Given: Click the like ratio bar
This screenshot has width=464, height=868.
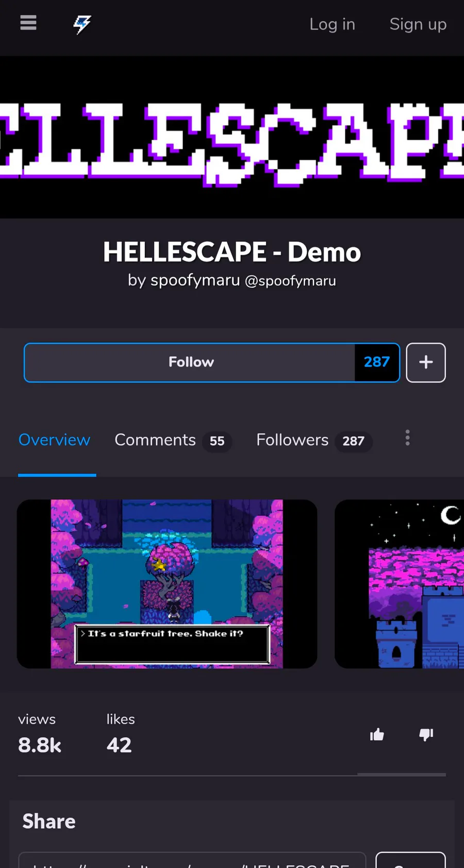Looking at the screenshot, I should point(232,775).
